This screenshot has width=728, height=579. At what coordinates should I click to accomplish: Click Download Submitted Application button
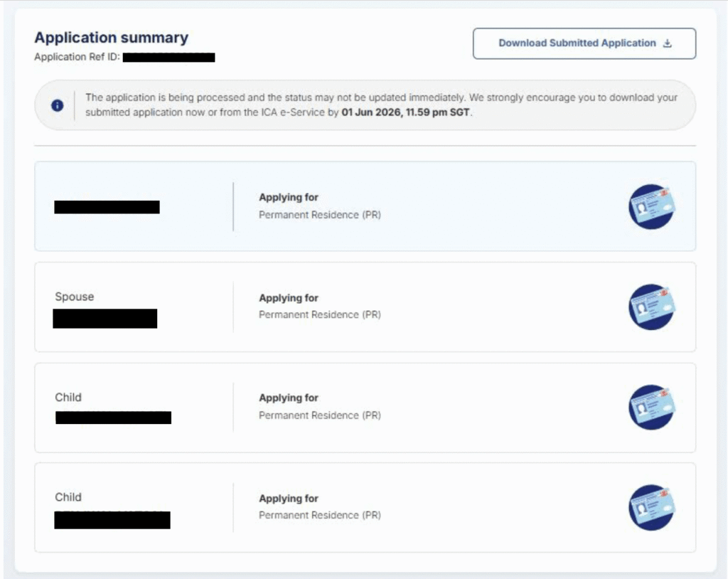coord(584,43)
